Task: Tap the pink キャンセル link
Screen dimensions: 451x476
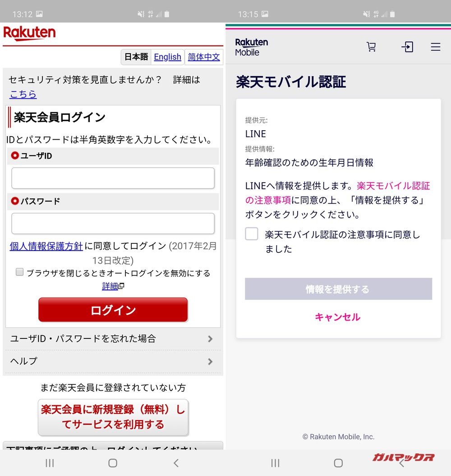Action: (x=337, y=317)
